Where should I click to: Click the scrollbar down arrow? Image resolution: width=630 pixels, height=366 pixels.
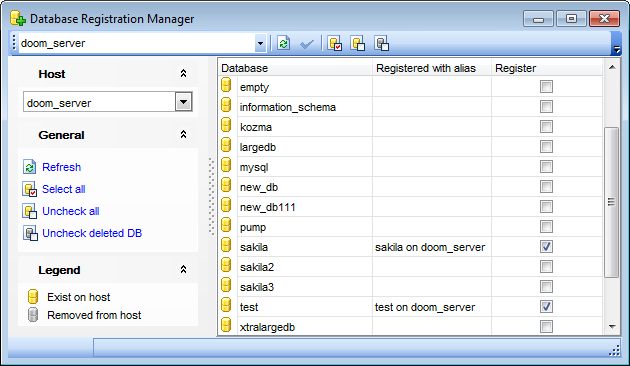(x=612, y=327)
